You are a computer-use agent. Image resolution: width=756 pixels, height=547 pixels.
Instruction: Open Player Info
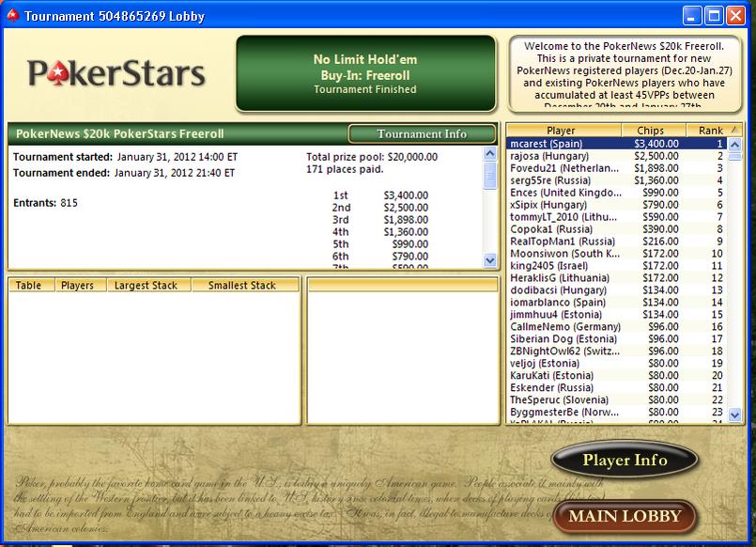pos(625,460)
